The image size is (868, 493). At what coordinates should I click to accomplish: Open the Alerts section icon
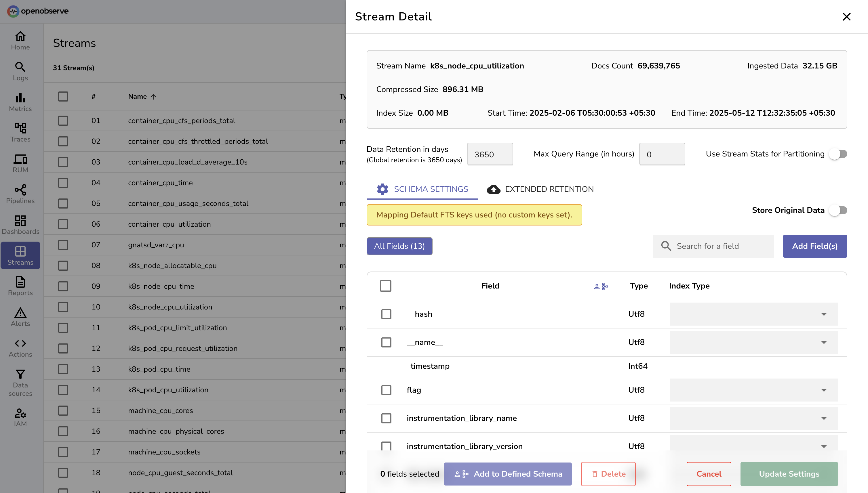(x=20, y=313)
